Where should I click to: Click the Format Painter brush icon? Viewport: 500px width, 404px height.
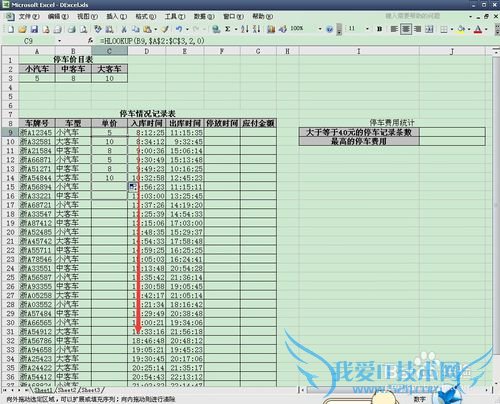click(x=165, y=29)
